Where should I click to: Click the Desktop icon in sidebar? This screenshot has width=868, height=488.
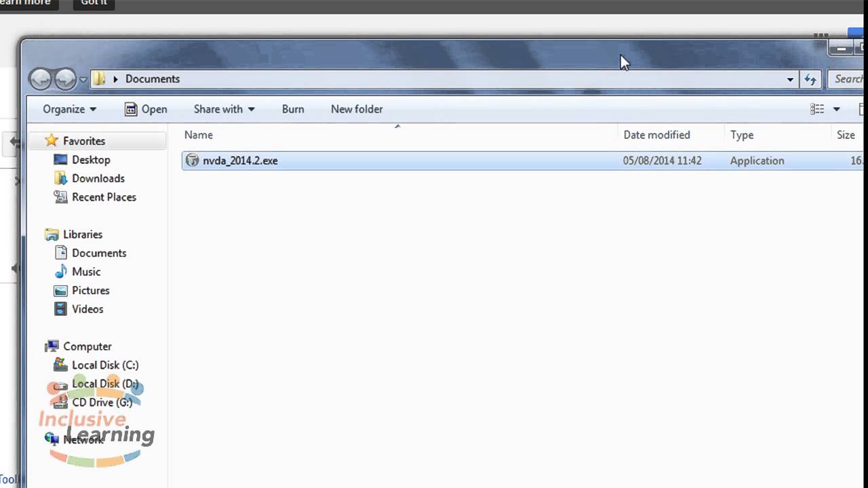(60, 160)
